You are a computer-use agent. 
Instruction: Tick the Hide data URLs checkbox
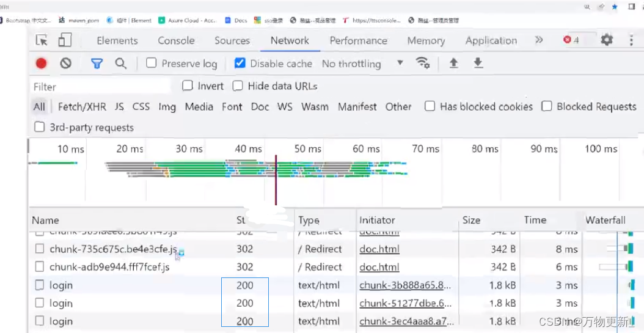click(x=238, y=86)
